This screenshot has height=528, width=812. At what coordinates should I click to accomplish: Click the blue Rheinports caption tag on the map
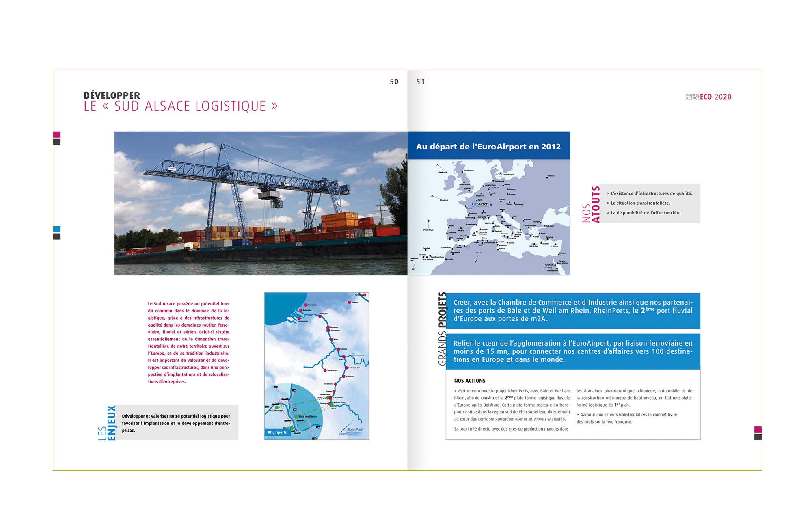tap(277, 433)
